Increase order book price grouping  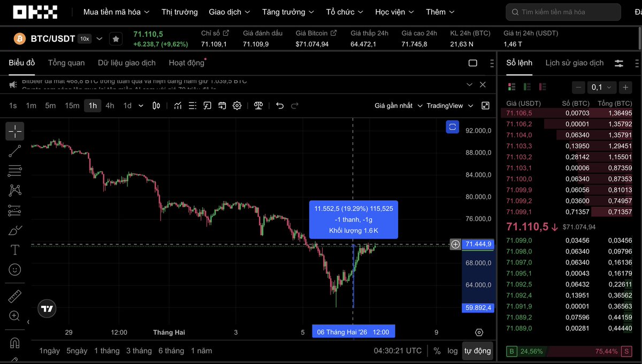pyautogui.click(x=625, y=87)
